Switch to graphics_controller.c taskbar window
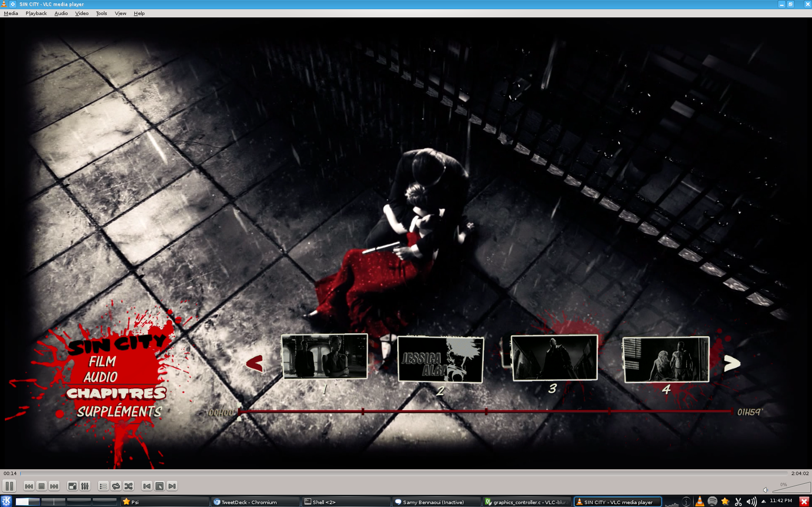812x507 pixels. tap(527, 502)
